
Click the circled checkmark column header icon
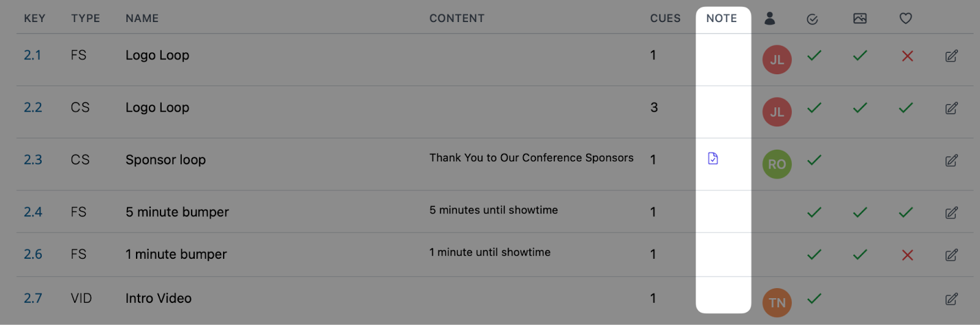click(812, 20)
